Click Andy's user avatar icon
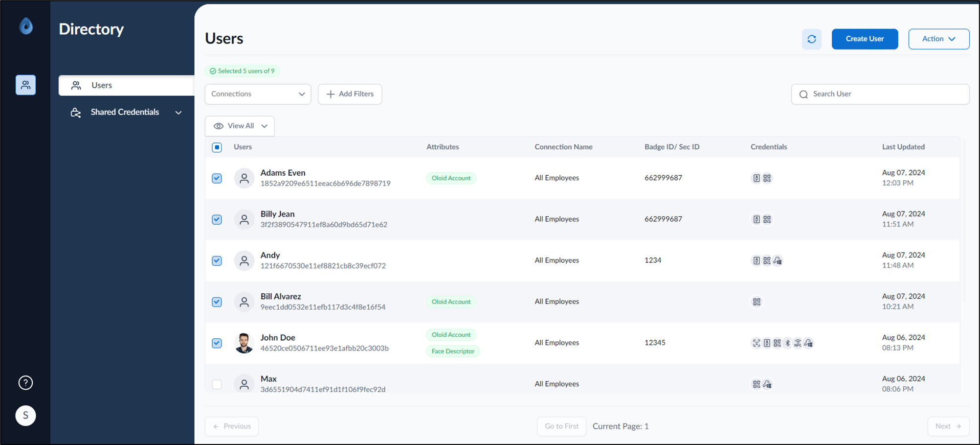This screenshot has height=445, width=980. [244, 260]
